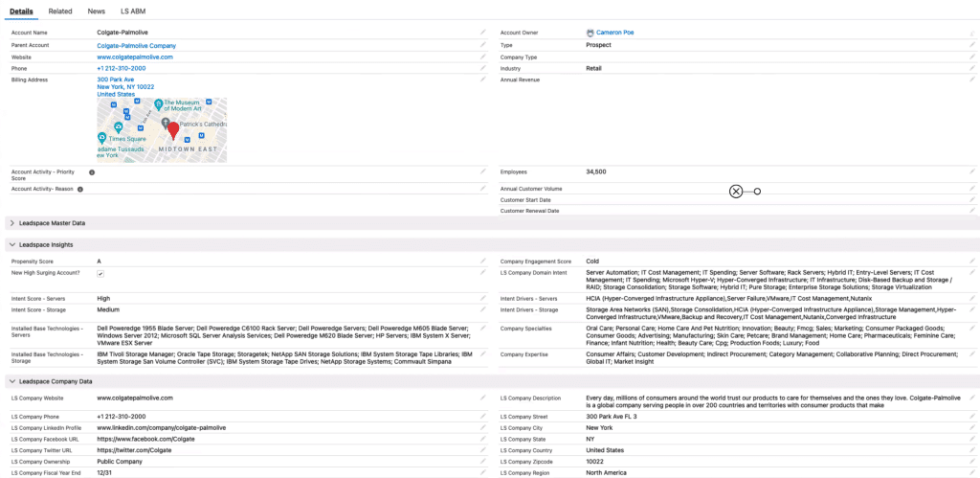Edit Installed Base Technologies Servers pencil

coord(482,328)
